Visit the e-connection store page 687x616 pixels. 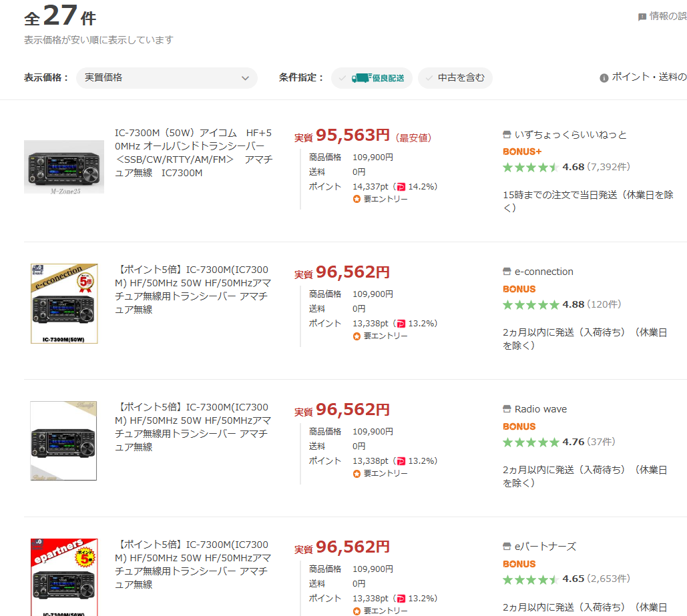pyautogui.click(x=543, y=272)
